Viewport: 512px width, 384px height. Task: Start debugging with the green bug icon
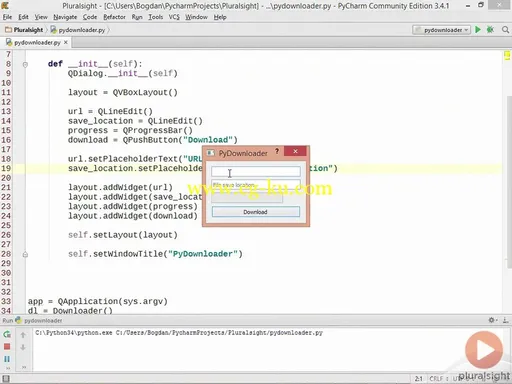(490, 30)
